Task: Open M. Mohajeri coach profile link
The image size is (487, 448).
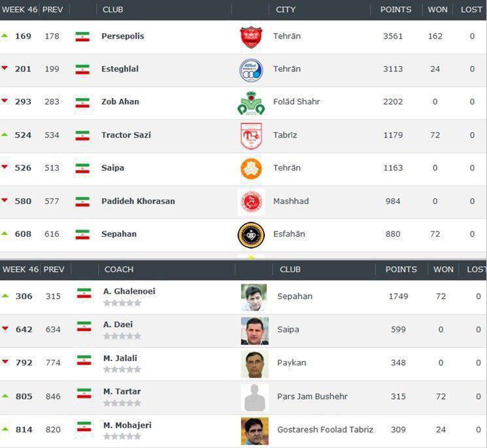Action: click(127, 425)
